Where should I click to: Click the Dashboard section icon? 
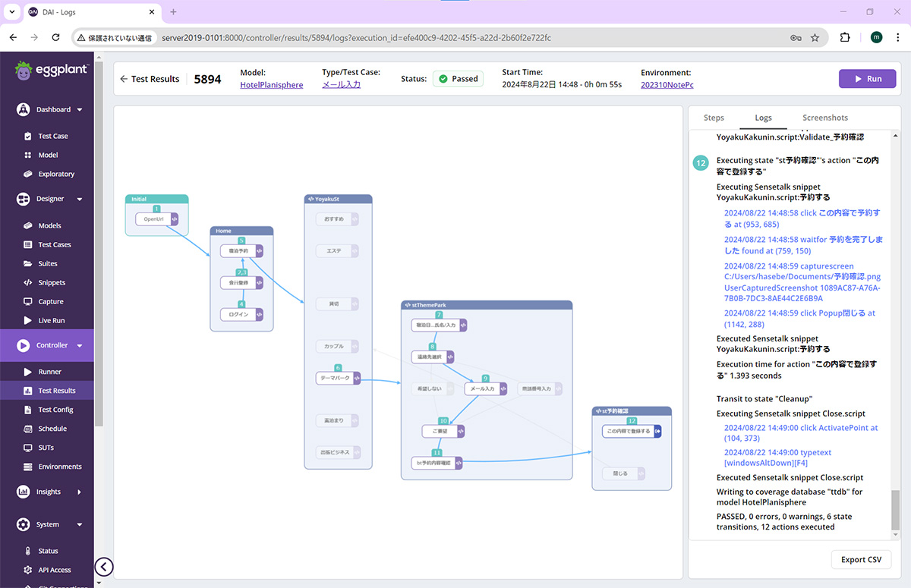(24, 109)
